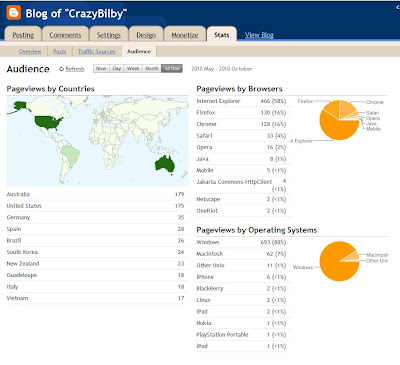Click the Australia row in countries list
Screen dimensions: 400x365
(x=96, y=194)
